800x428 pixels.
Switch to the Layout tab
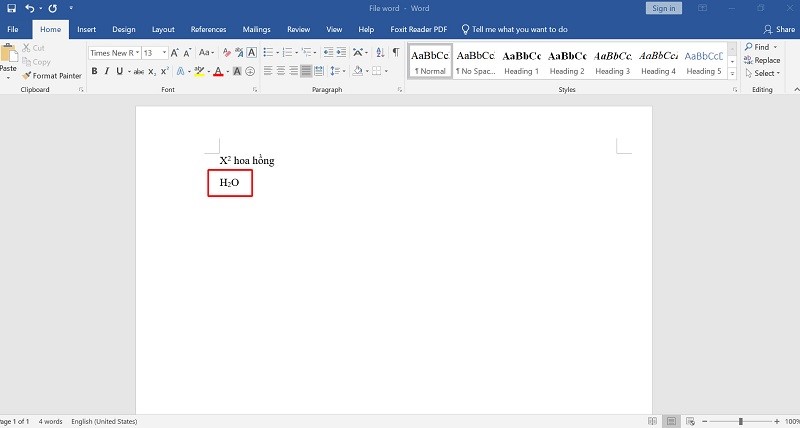pyautogui.click(x=163, y=30)
